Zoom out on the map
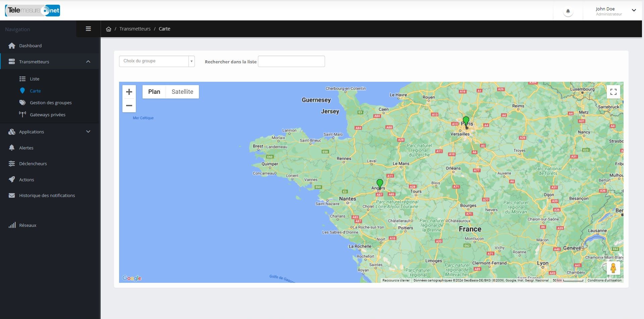Image resolution: width=644 pixels, height=319 pixels. [x=129, y=106]
